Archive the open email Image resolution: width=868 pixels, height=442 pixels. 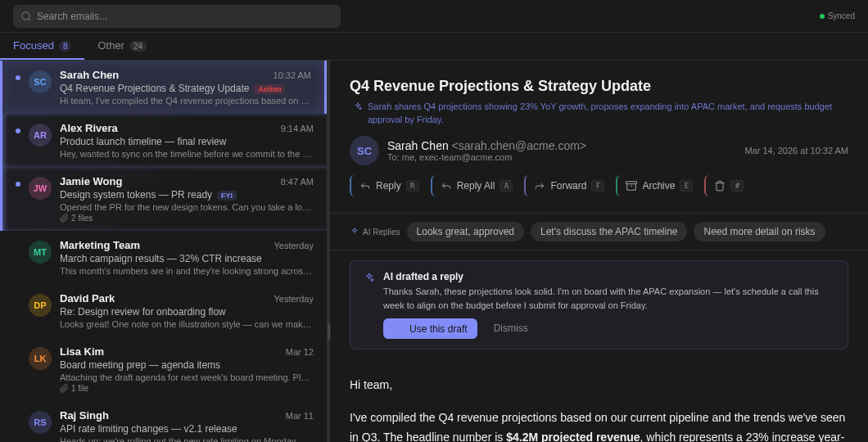[x=657, y=186]
